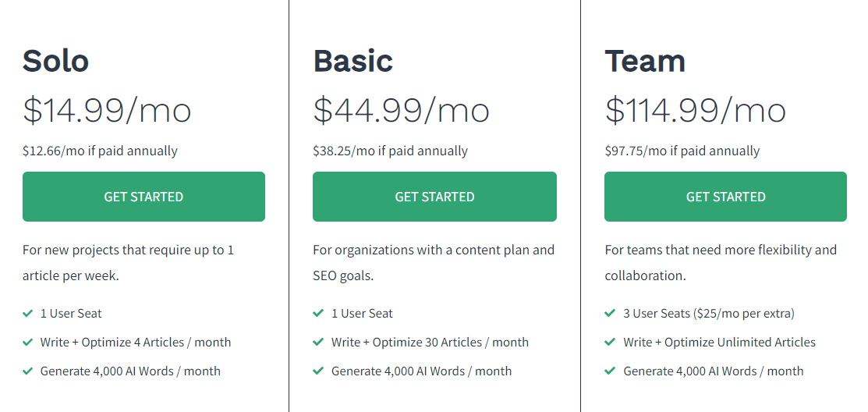
Task: Click the $44.99/mo price text
Action: (x=401, y=110)
